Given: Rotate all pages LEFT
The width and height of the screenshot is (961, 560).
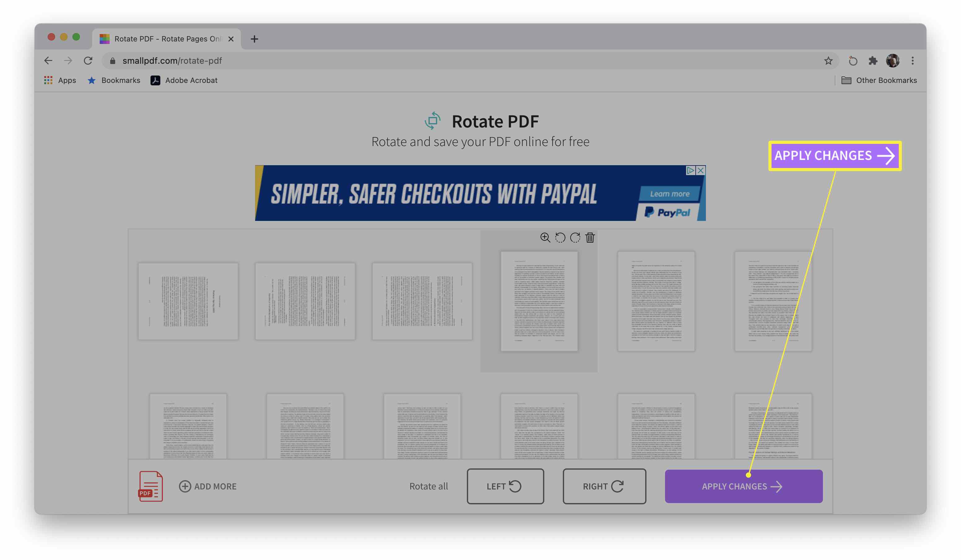Looking at the screenshot, I should pos(505,486).
